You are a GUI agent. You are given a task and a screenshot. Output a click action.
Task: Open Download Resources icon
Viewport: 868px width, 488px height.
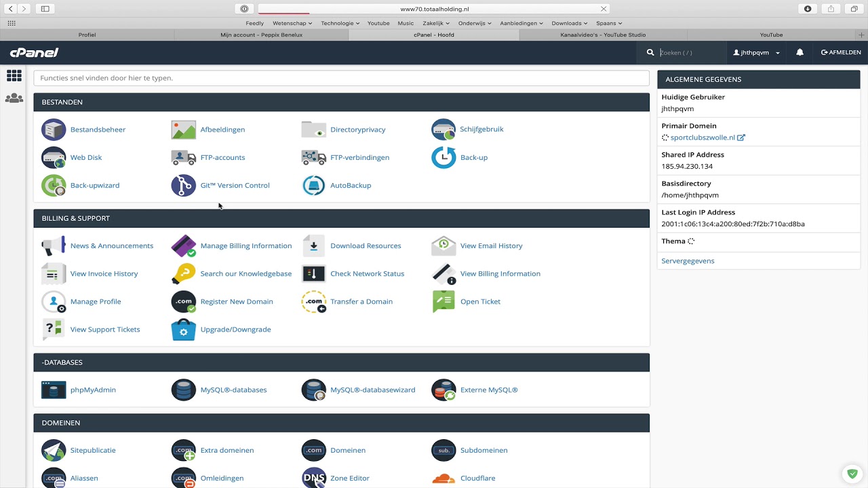click(x=313, y=246)
